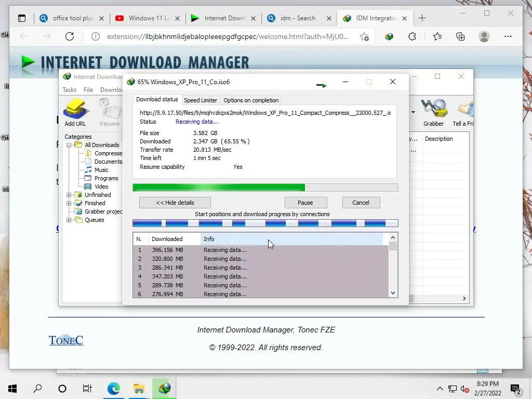Select connection row 1 with 396.156 MB

click(x=261, y=250)
